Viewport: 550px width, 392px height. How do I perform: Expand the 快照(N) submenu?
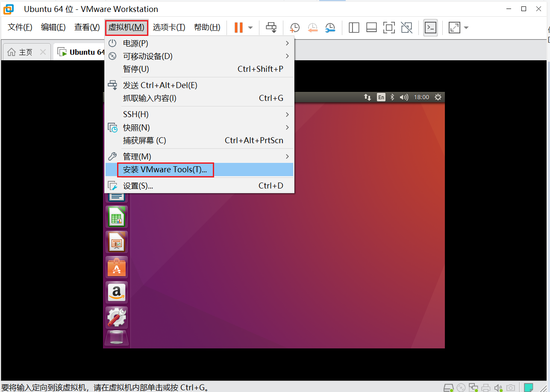pos(199,127)
